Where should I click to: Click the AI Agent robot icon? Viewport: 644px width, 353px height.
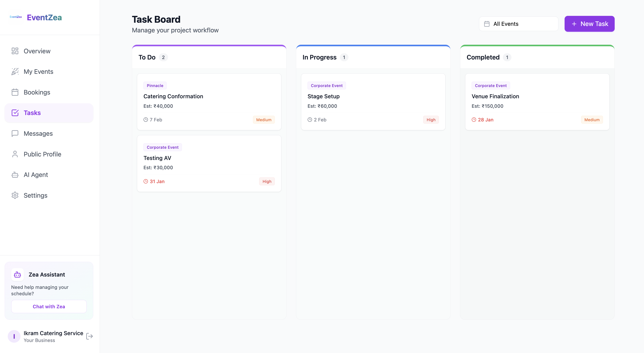tap(15, 175)
